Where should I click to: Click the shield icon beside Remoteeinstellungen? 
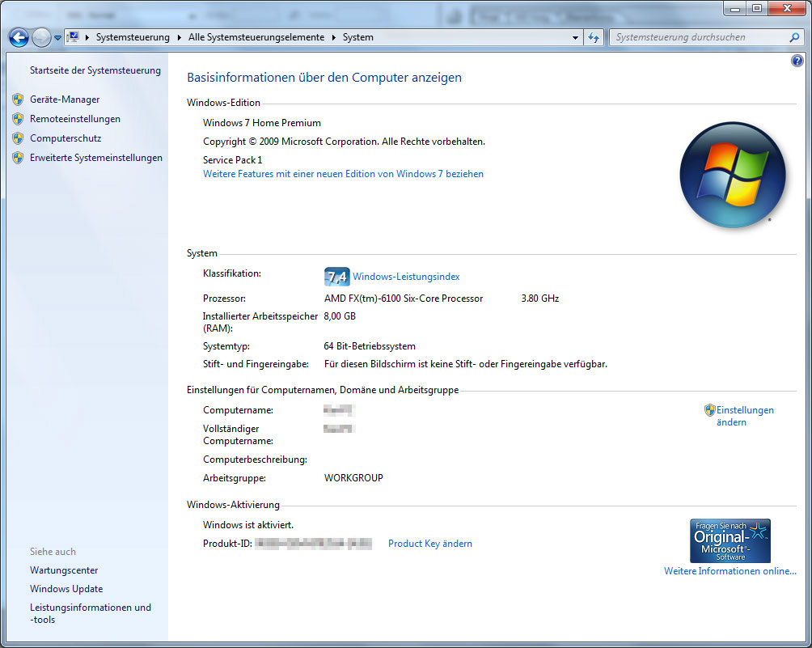coord(18,119)
